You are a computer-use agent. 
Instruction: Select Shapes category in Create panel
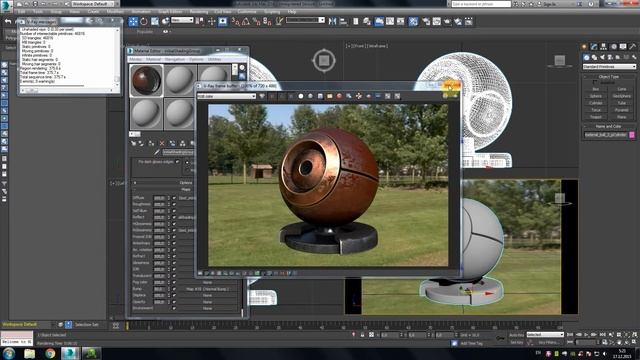point(594,57)
